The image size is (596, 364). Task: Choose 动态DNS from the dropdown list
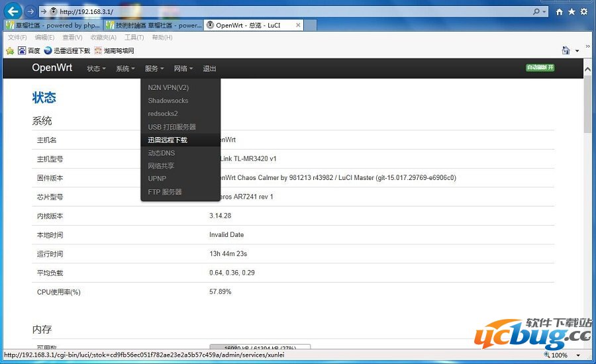pos(162,153)
